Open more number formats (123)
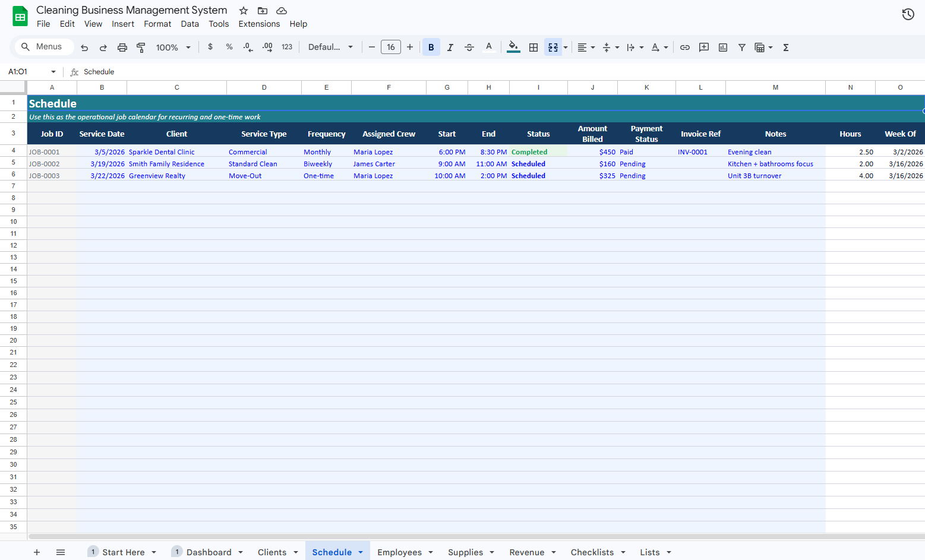Image resolution: width=925 pixels, height=560 pixels. 287,47
